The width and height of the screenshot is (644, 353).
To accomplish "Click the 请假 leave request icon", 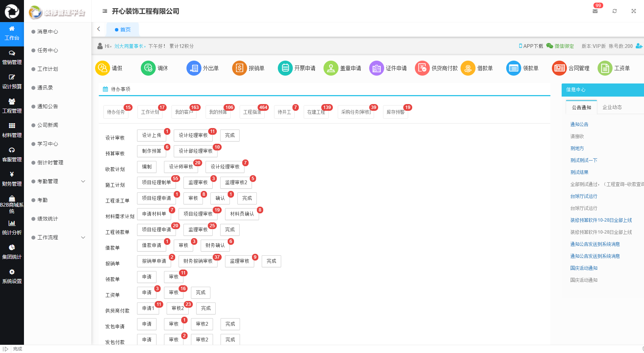I will point(103,68).
